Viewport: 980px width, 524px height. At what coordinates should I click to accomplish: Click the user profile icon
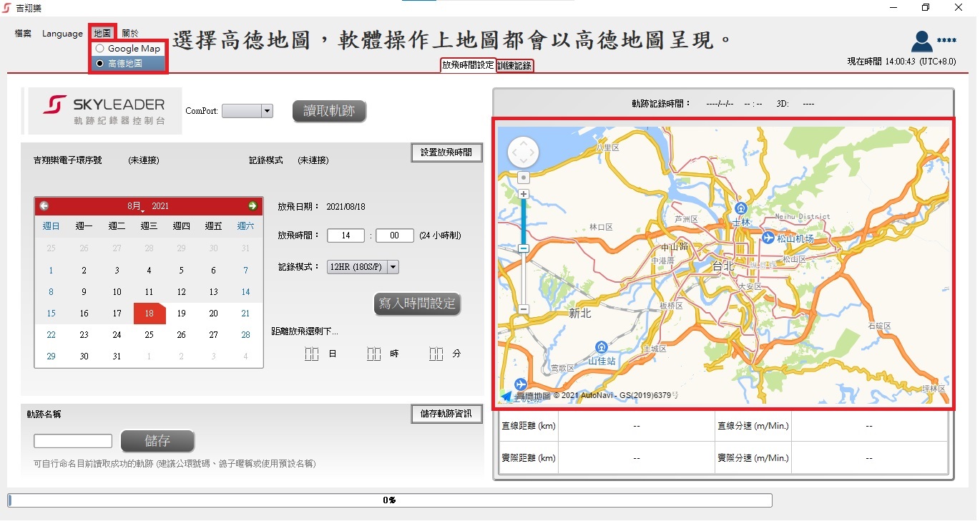923,42
